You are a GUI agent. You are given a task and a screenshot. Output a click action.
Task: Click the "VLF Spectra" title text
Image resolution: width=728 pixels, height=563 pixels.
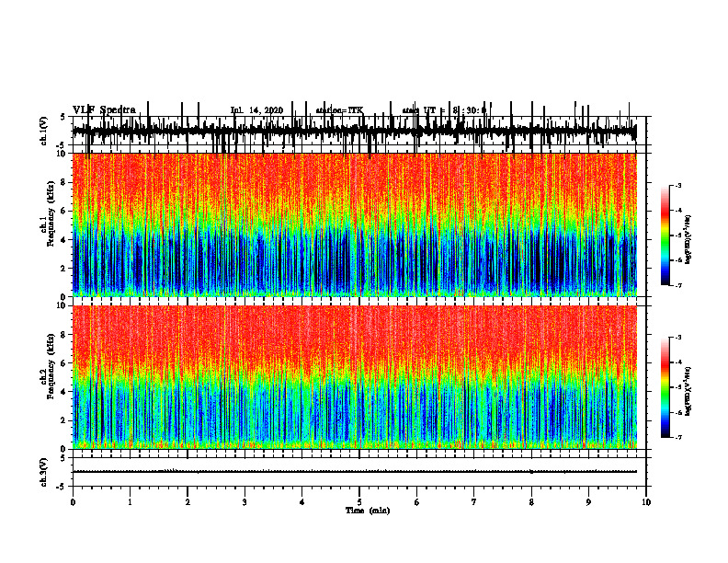tap(104, 110)
